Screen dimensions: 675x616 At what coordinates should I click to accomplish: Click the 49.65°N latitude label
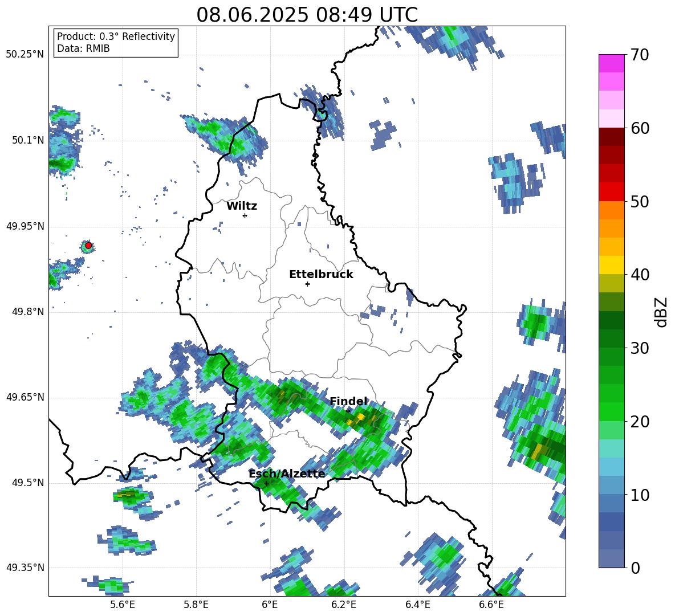(25, 397)
